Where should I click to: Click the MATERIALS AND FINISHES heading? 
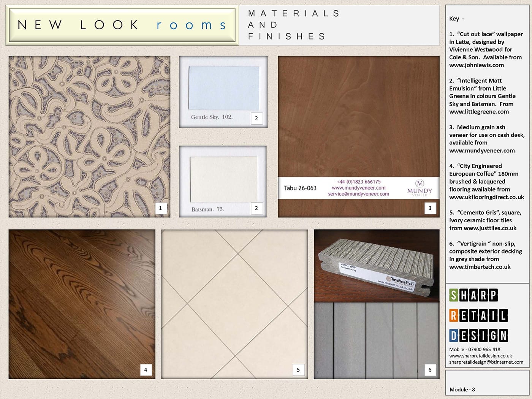tap(293, 25)
